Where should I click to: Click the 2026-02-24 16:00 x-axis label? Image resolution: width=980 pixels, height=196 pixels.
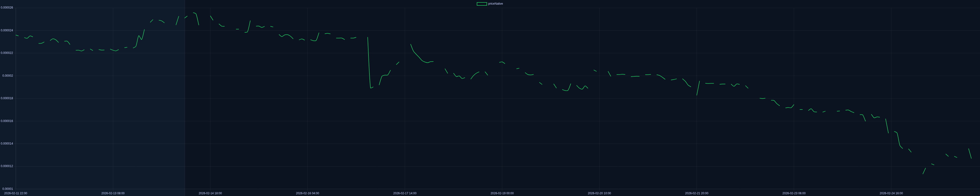coord(891,193)
